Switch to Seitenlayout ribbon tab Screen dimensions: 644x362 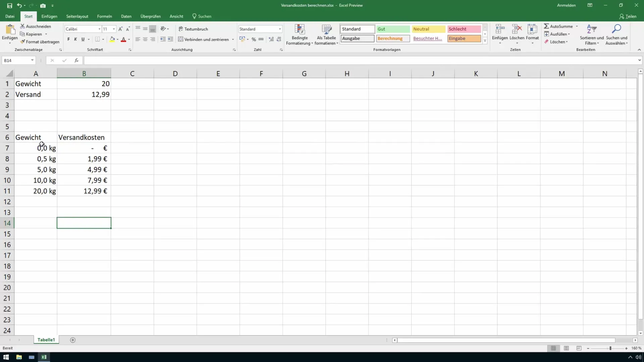[x=77, y=16]
